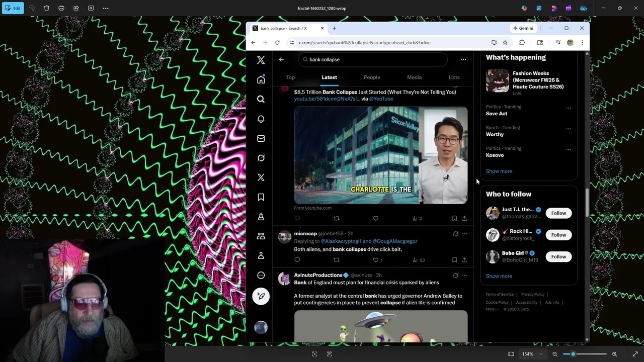Open Communities in the X sidebar
Screen dimensions: 644x362
[x=261, y=236]
